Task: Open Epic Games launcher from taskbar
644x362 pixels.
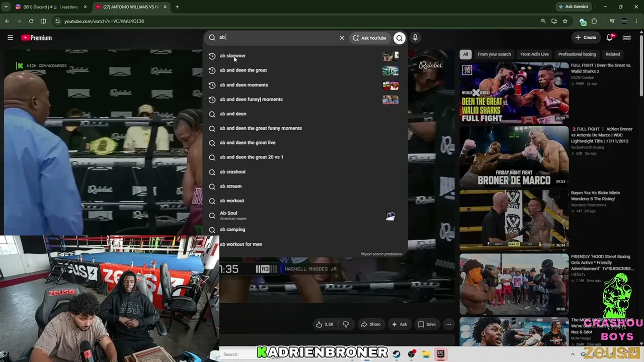Action: pyautogui.click(x=441, y=354)
